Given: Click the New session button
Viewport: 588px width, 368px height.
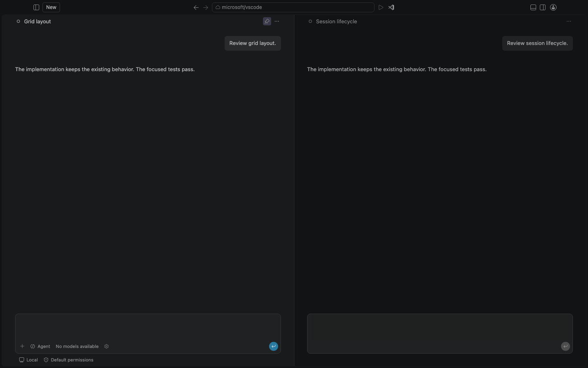Looking at the screenshot, I should (51, 7).
